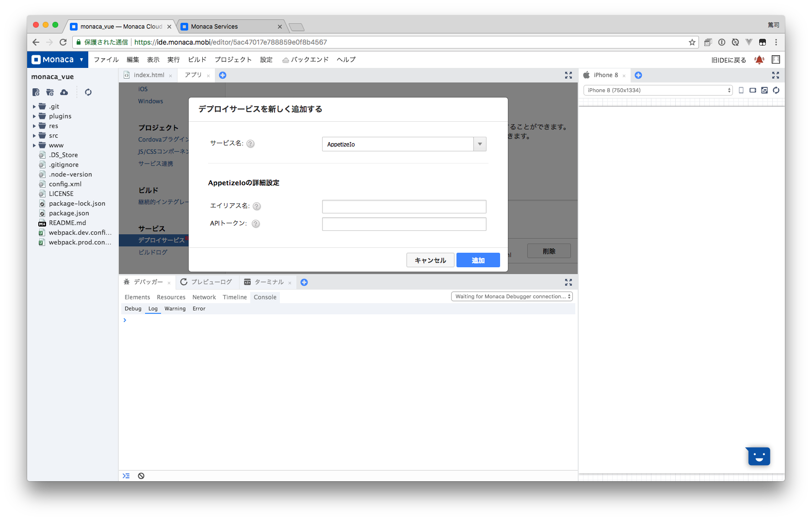The height and width of the screenshot is (520, 812).
Task: Open the AppetizeIo service name dropdown
Action: tap(404, 144)
